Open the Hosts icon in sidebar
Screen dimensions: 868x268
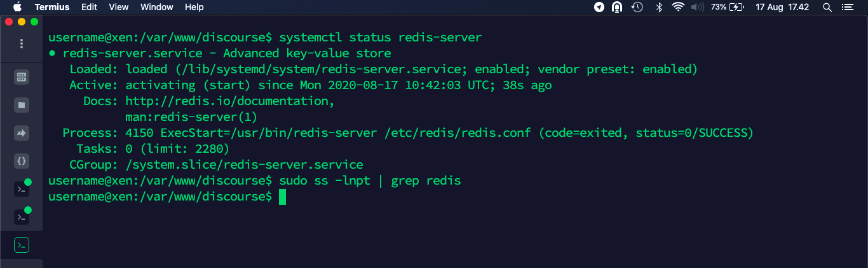pos(22,78)
